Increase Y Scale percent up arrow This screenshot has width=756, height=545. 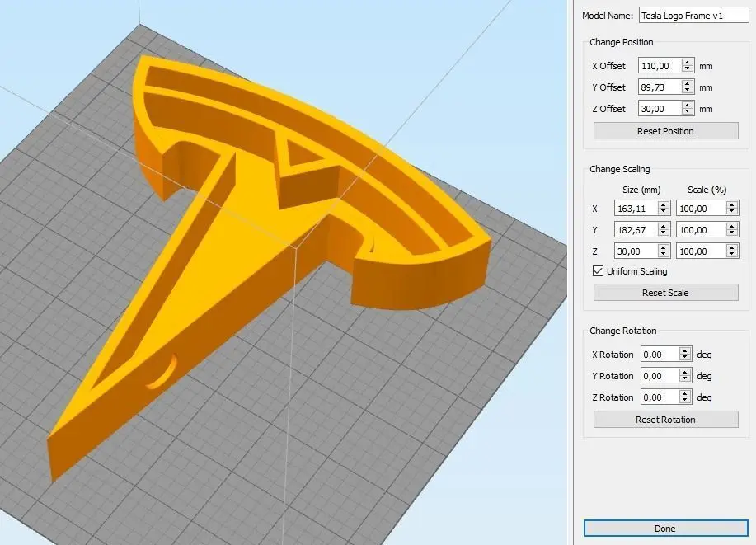pos(732,226)
